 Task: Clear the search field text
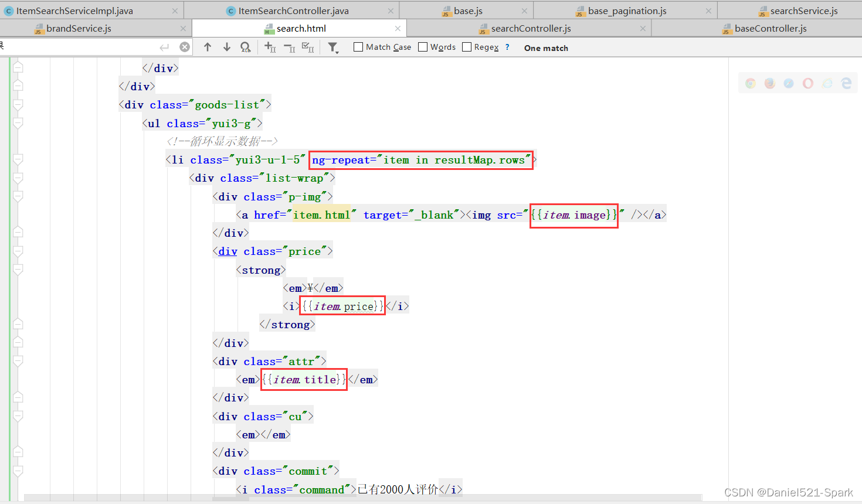coord(185,47)
